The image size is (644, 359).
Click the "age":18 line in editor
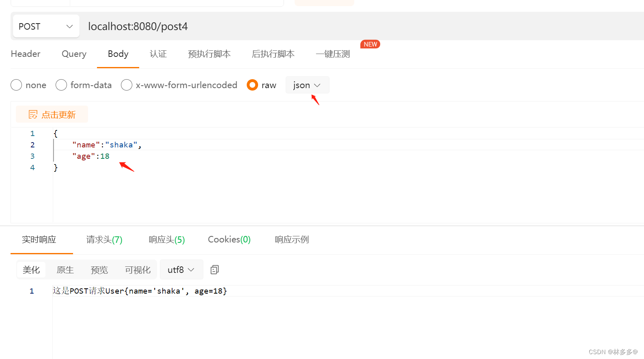(x=91, y=156)
